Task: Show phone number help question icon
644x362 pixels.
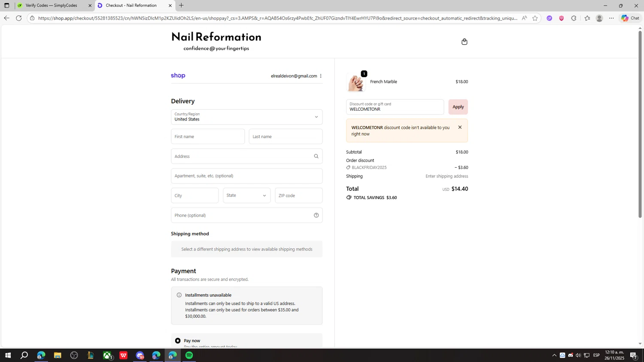Action: [x=316, y=215]
